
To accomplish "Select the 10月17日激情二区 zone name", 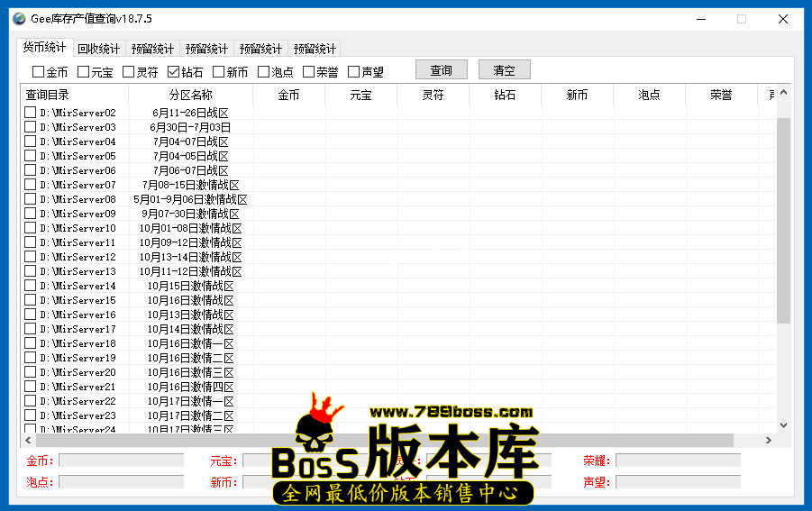I will pos(190,415).
